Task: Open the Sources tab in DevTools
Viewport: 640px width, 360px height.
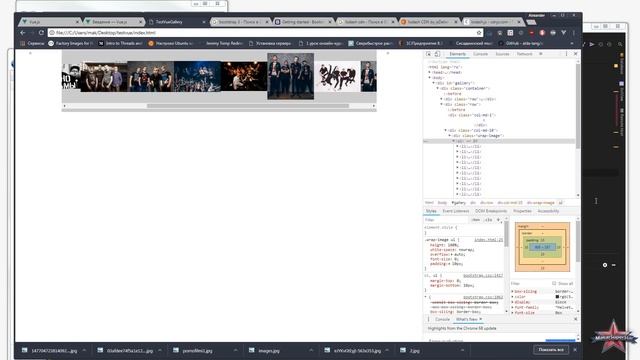Action: [502, 54]
